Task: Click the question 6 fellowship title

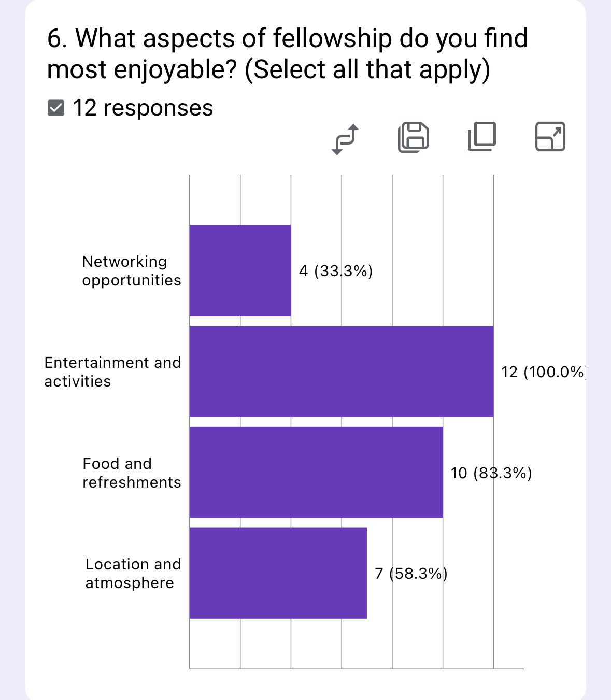Action: pyautogui.click(x=287, y=54)
